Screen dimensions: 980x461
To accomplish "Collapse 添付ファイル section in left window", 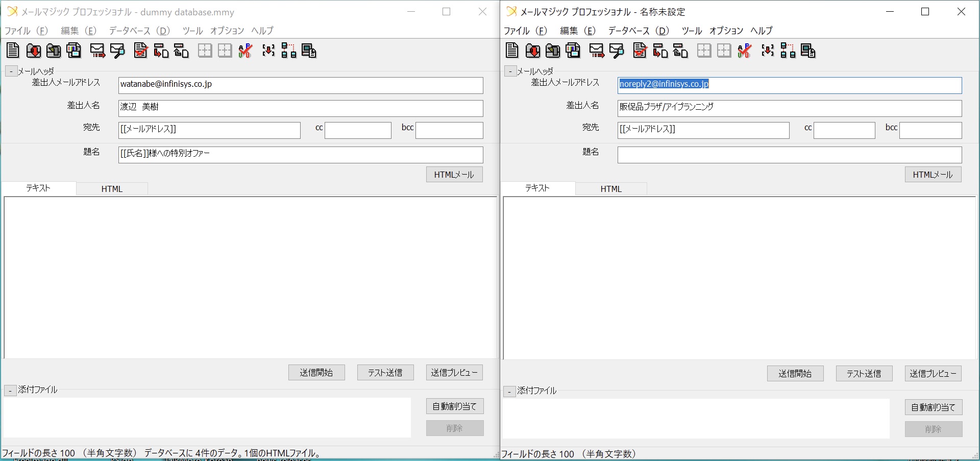I will coord(10,391).
